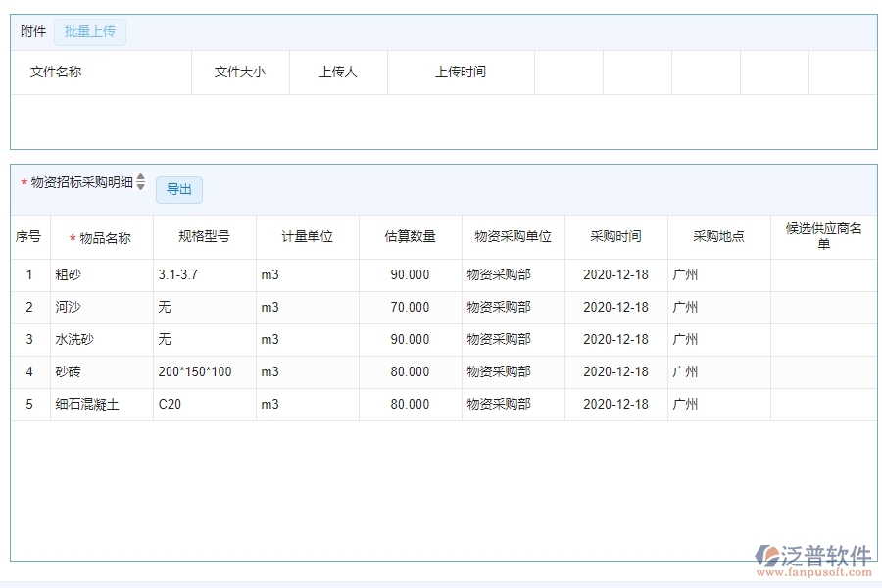Screen dimensions: 882x588
Task: Click the 规格型号 column header
Action: pos(205,236)
